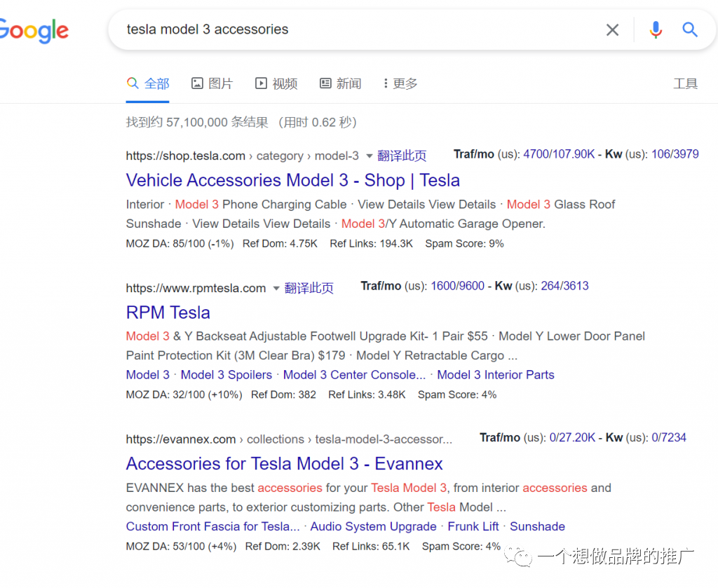This screenshot has width=718, height=588.
Task: Click Ref Dom: 2.39K metric
Action: (283, 547)
